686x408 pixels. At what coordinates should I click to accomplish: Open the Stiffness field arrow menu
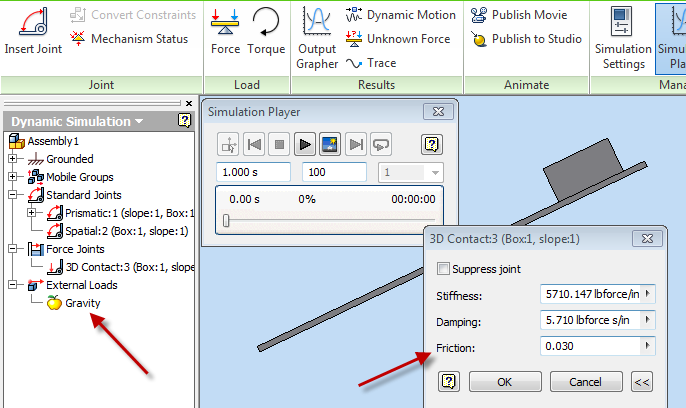[648, 293]
